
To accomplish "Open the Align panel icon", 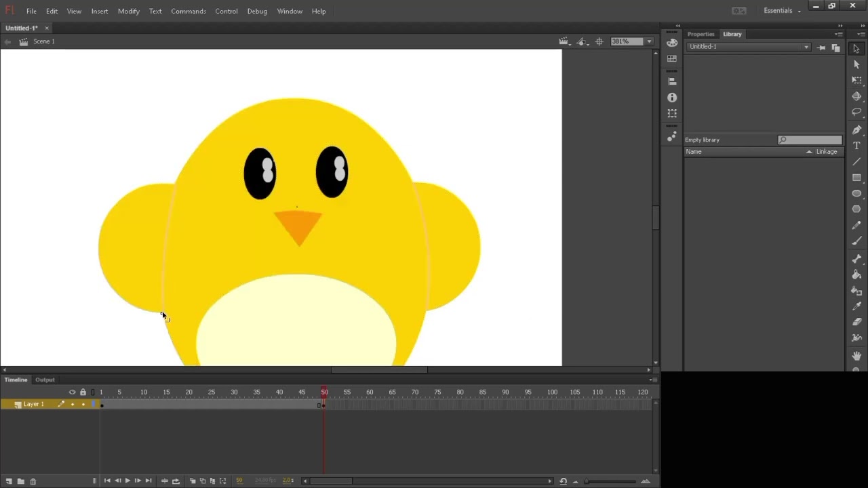I will pyautogui.click(x=672, y=81).
